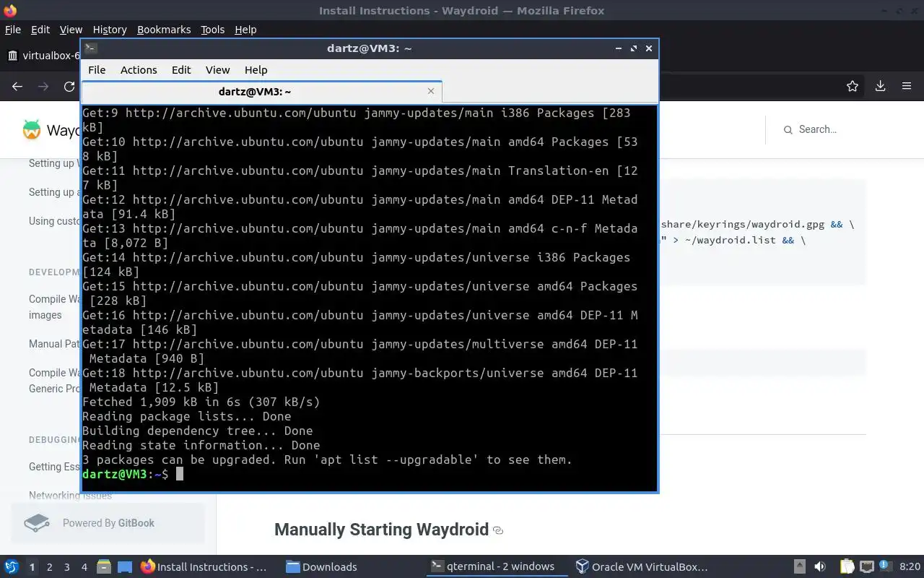Open the qterminal Edit menu

pyautogui.click(x=181, y=70)
